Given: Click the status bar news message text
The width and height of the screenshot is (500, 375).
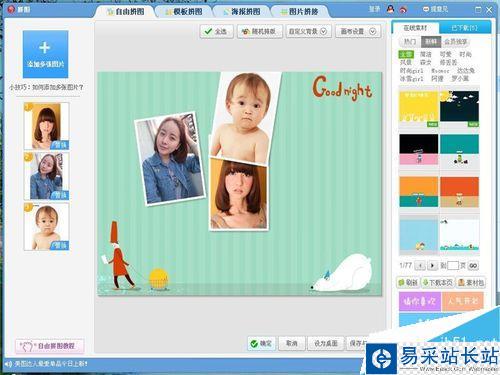Looking at the screenshot, I should [51, 364].
